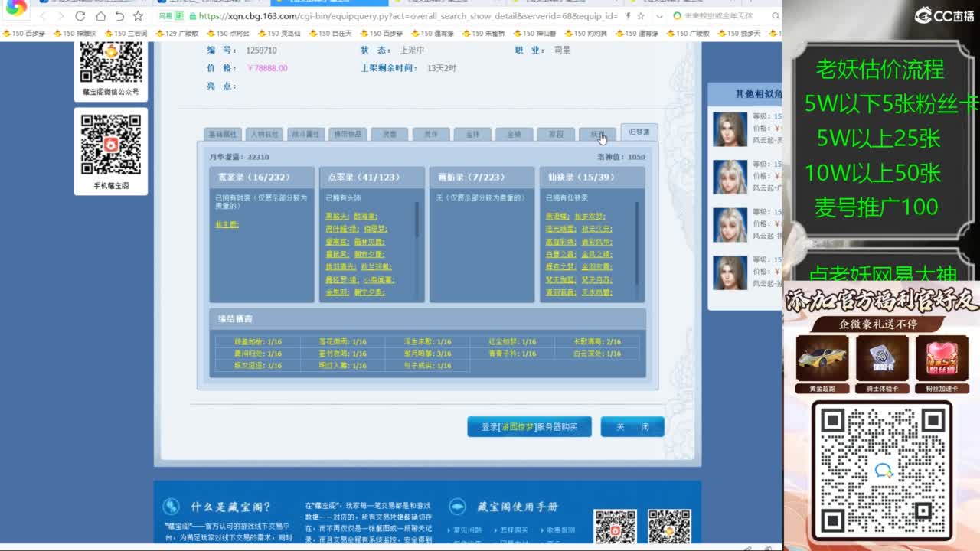Click the icon beside 什么是藏宝阁

tap(171, 507)
